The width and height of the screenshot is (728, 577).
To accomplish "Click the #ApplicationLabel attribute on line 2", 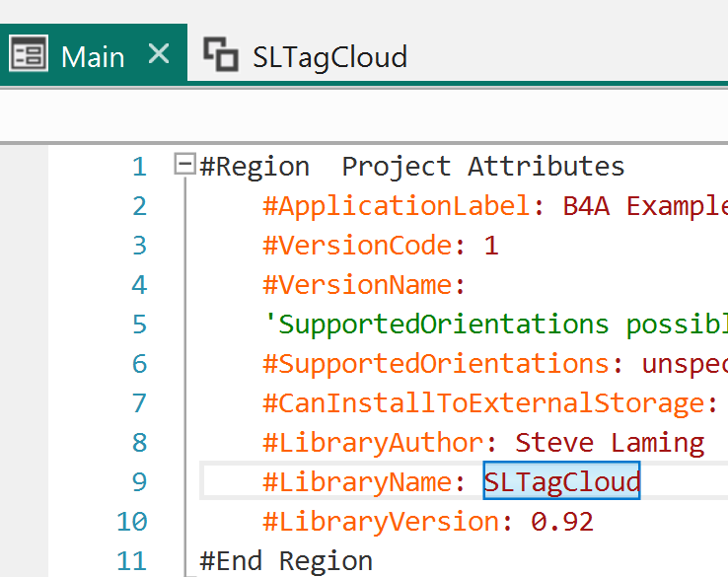I will [x=398, y=206].
